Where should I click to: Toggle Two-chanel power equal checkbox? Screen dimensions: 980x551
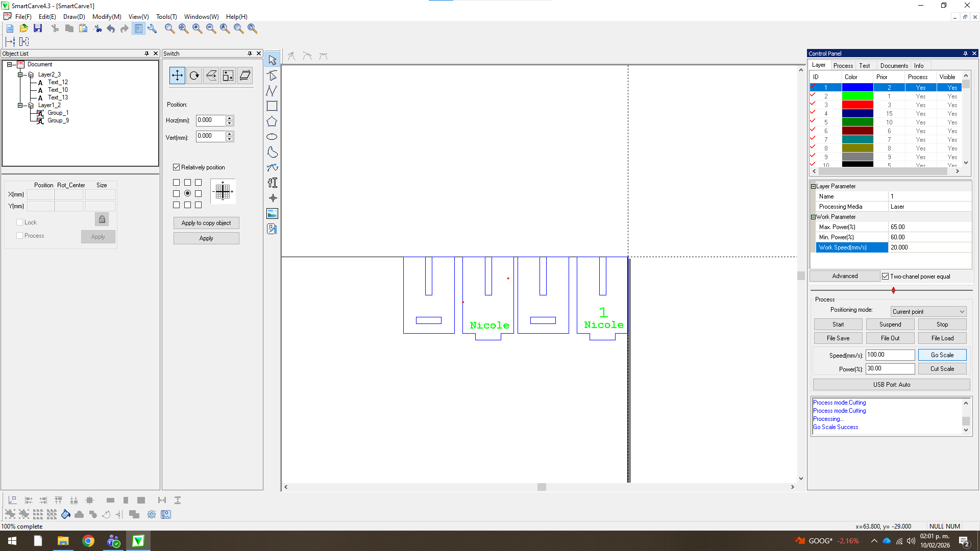886,277
